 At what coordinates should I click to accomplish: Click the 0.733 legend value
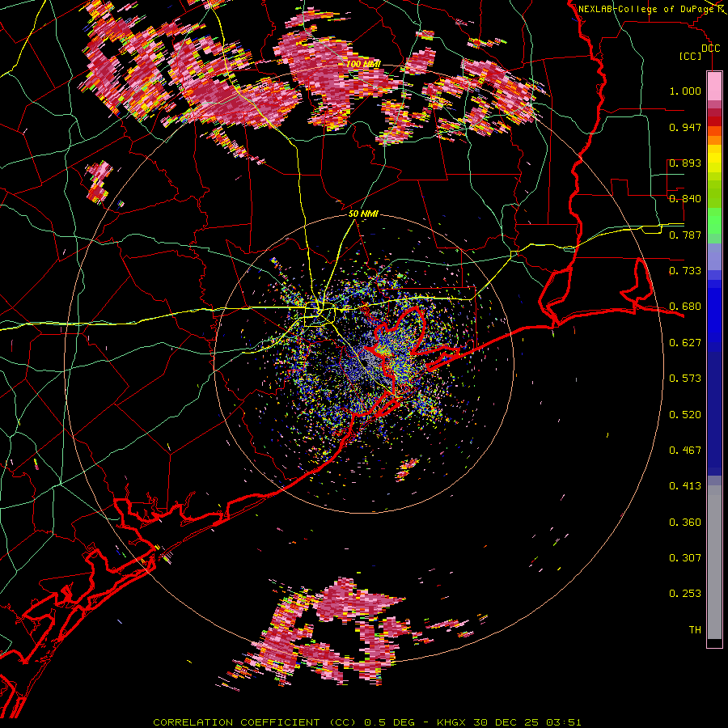[x=685, y=271]
